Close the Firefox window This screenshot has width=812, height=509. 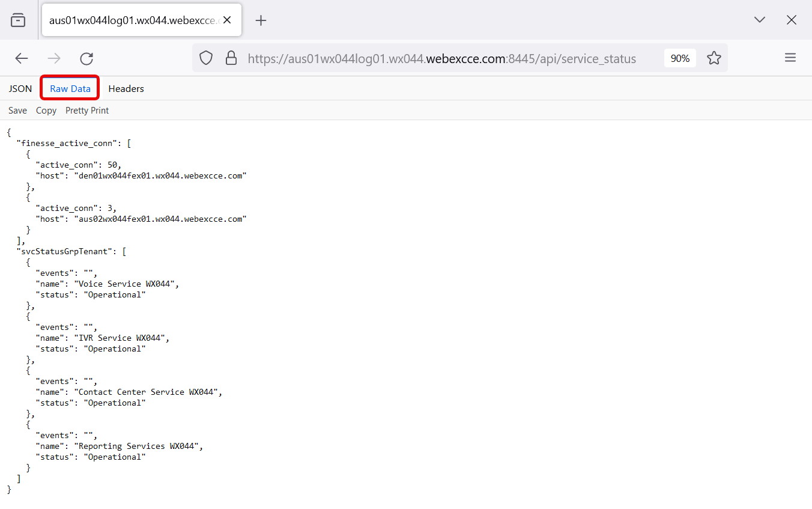792,20
